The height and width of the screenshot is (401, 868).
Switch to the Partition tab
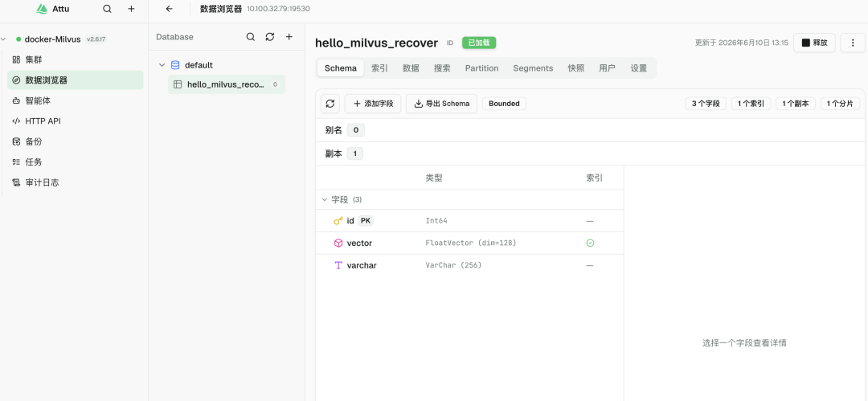click(x=481, y=68)
